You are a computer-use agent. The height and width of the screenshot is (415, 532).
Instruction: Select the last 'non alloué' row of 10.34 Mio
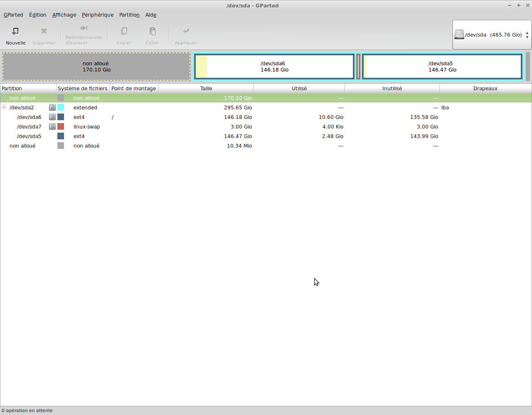266,146
